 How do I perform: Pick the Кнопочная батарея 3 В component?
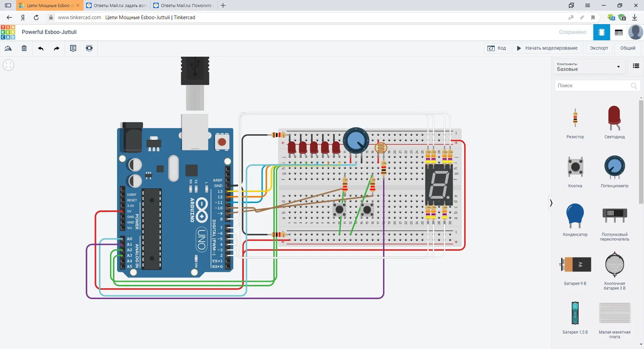(x=614, y=270)
